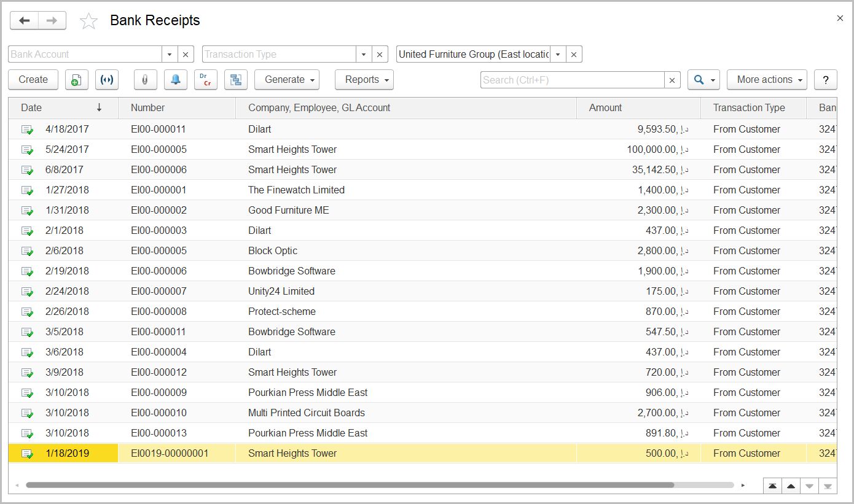Open attached files with the paperclip icon

tap(146, 80)
